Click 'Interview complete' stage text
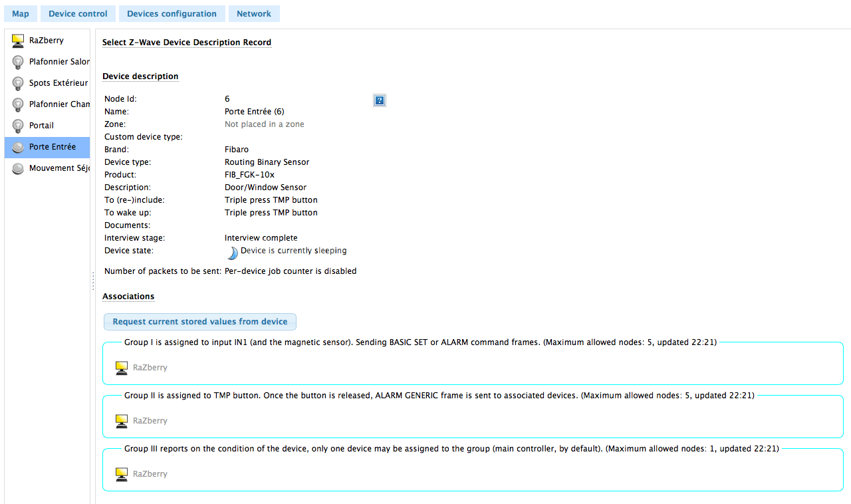 [261, 238]
